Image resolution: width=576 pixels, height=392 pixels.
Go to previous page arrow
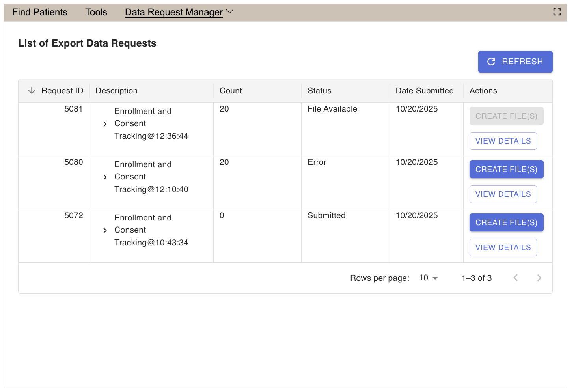515,278
